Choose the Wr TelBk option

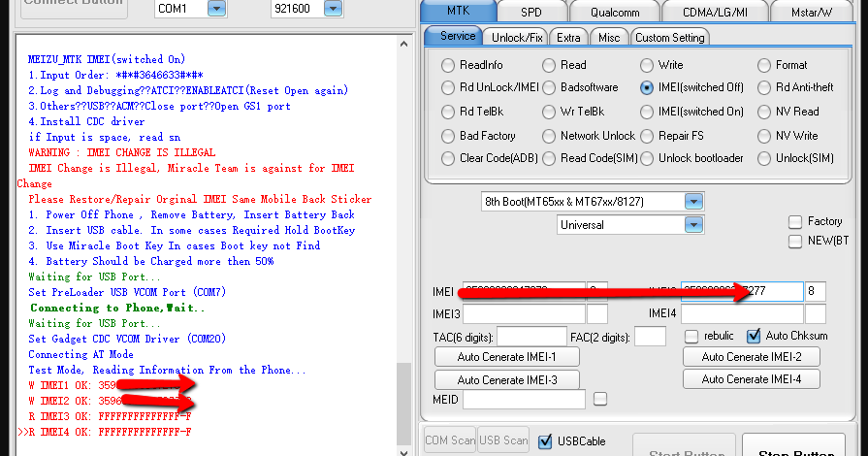point(549,112)
